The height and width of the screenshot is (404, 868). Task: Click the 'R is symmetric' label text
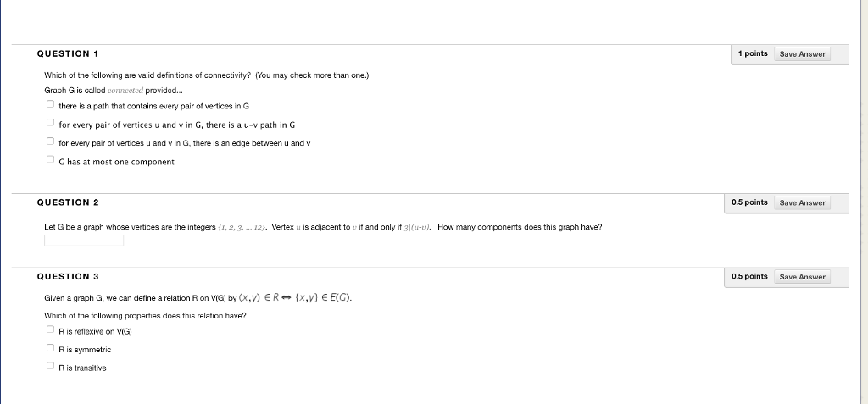tap(85, 350)
